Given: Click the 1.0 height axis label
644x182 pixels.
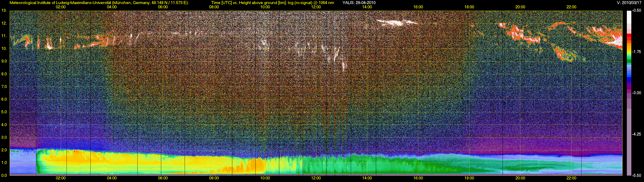Looking at the screenshot, I should point(4,163).
